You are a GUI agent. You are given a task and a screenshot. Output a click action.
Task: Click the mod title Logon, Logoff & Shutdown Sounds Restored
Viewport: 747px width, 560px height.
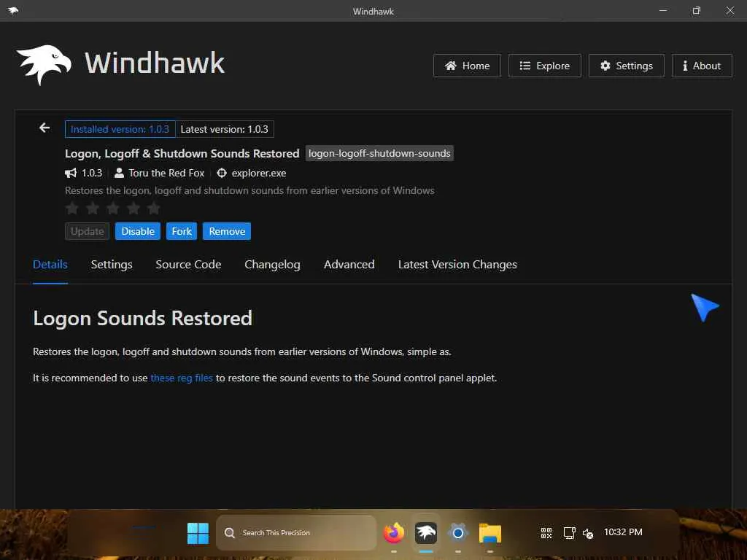182,153
